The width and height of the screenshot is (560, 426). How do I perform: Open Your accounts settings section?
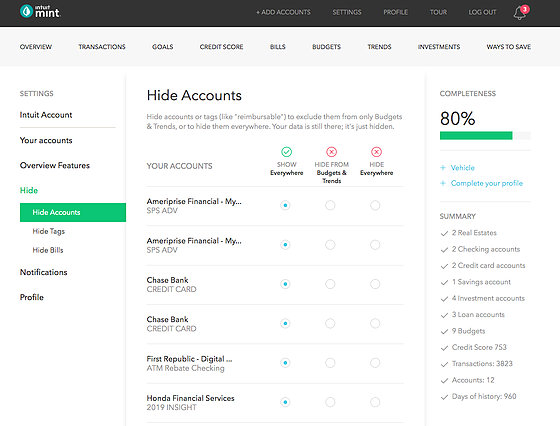click(46, 140)
